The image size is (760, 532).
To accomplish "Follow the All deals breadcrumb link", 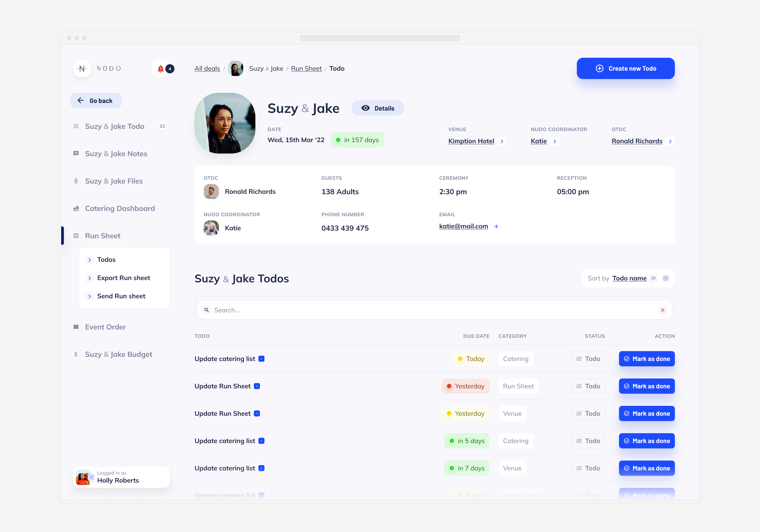I will 207,68.
